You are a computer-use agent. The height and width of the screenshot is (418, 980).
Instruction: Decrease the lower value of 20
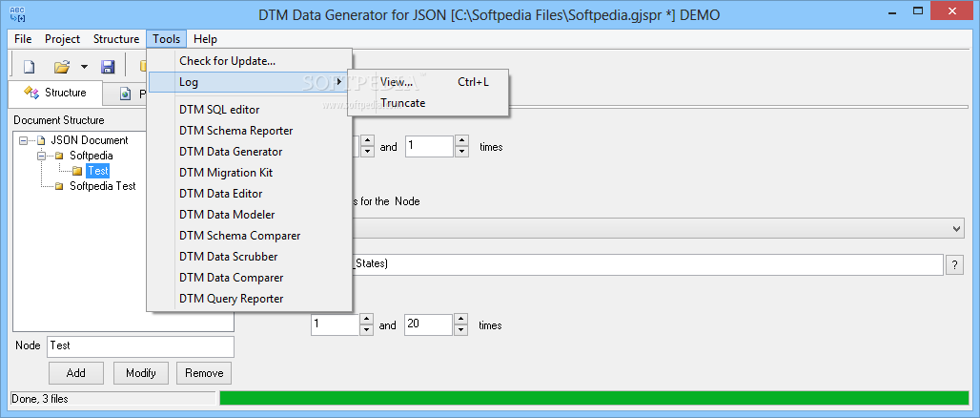pos(461,330)
